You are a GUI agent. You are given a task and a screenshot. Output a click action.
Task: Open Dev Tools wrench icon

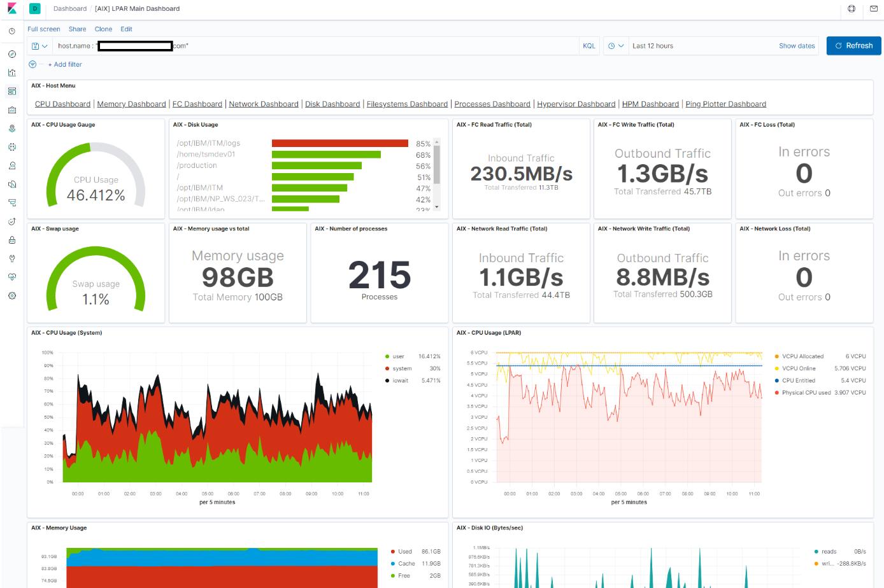pos(12,258)
